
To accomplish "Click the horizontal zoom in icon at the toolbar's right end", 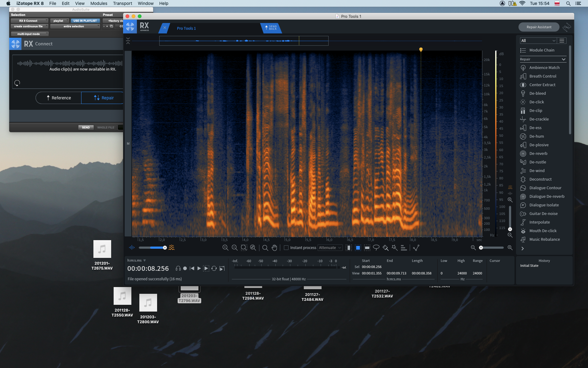I will [510, 247].
